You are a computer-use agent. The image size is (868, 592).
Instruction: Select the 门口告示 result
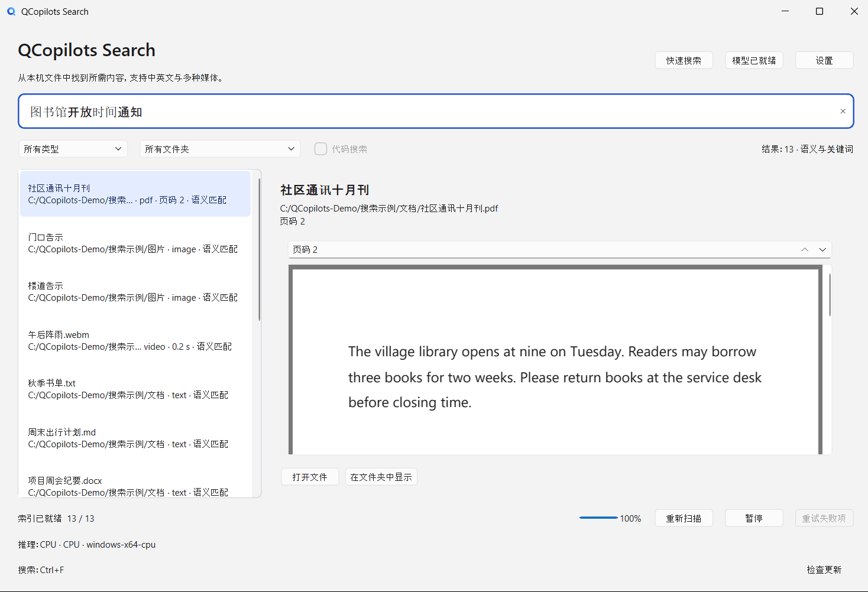click(x=135, y=243)
